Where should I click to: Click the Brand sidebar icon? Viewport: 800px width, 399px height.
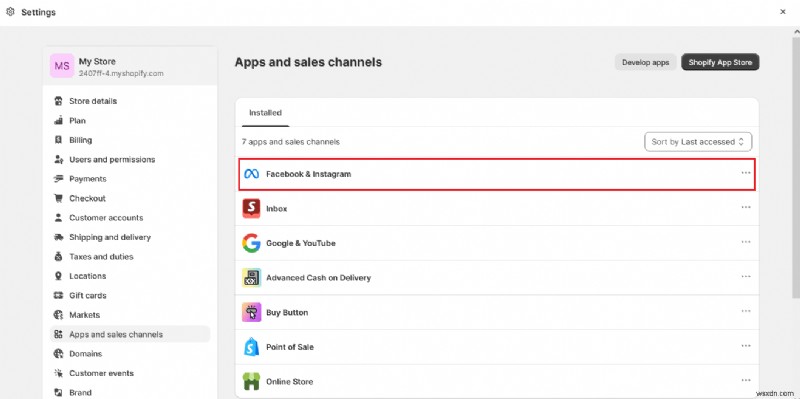tap(58, 392)
